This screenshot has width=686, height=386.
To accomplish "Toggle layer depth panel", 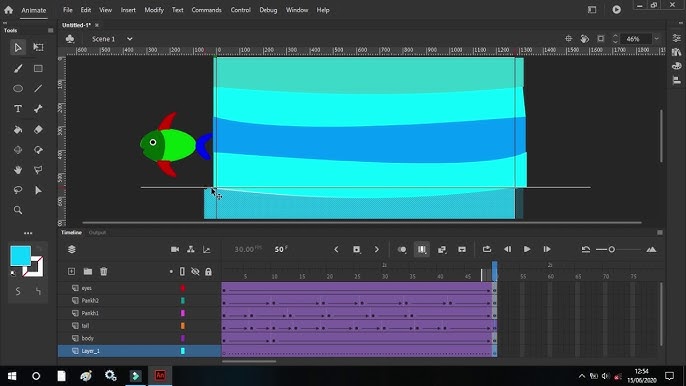I will point(206,249).
